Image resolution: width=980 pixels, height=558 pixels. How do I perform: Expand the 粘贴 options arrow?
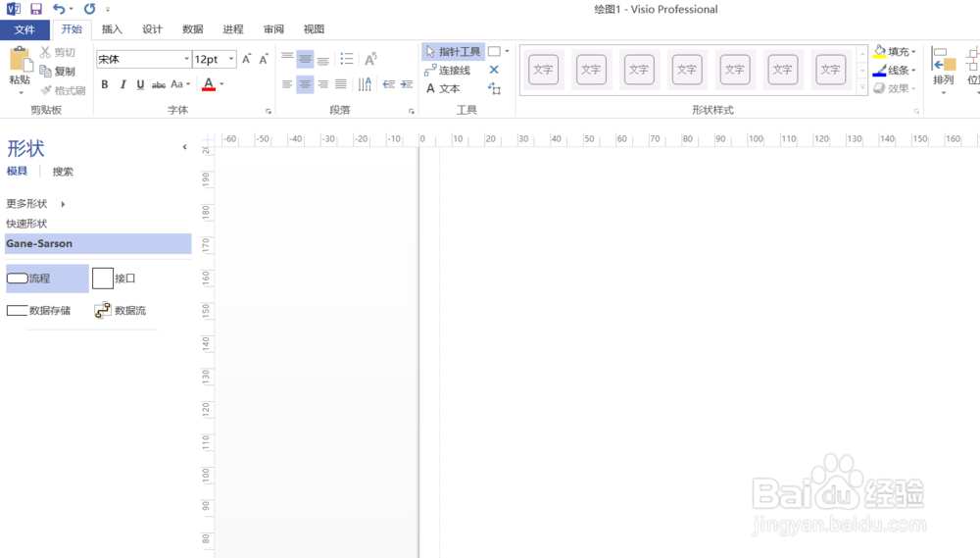pos(21,92)
